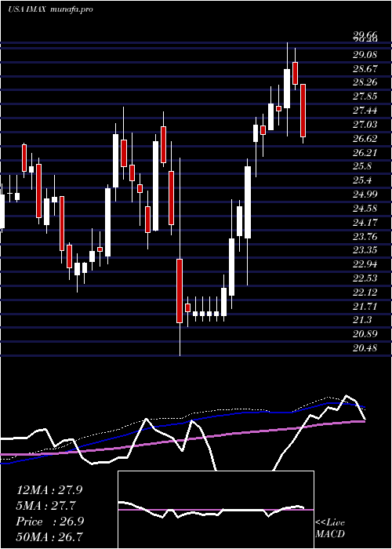Click the 23.76 price axis label

[x=365, y=237]
